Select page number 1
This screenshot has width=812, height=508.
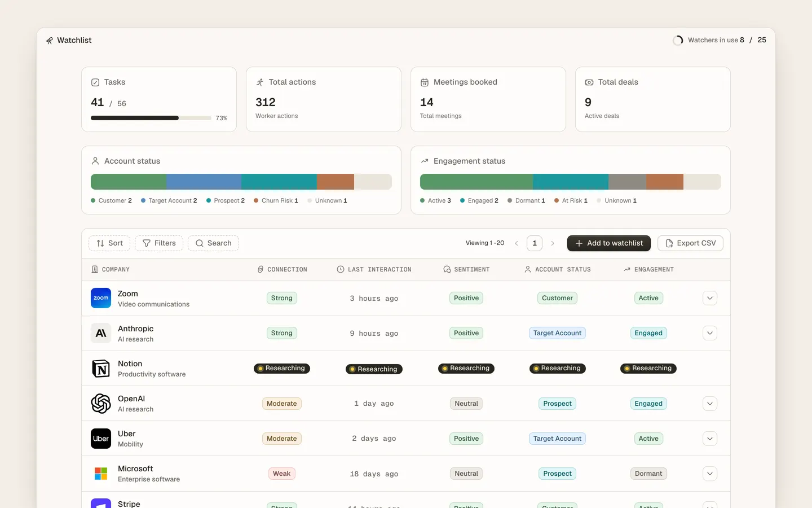click(535, 243)
